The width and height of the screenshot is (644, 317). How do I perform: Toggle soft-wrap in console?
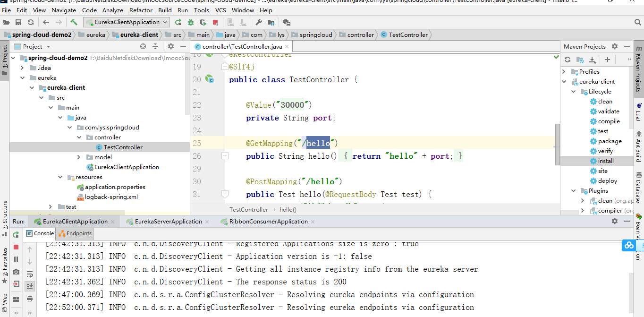coord(30,274)
